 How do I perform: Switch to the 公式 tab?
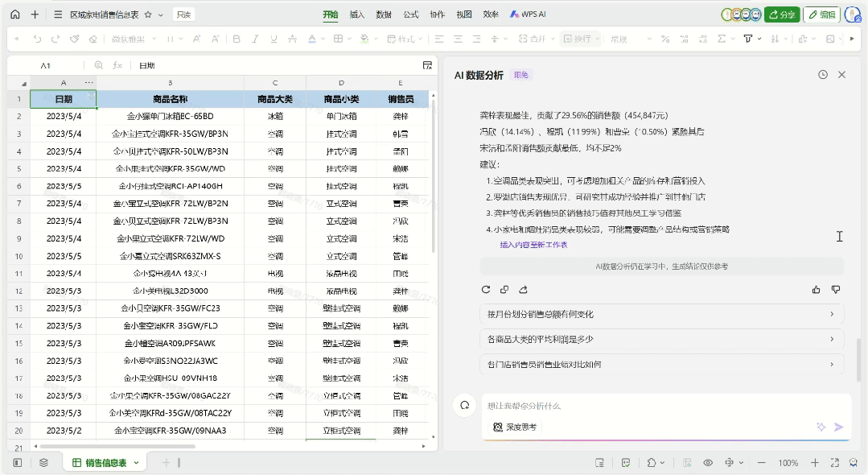tap(411, 14)
